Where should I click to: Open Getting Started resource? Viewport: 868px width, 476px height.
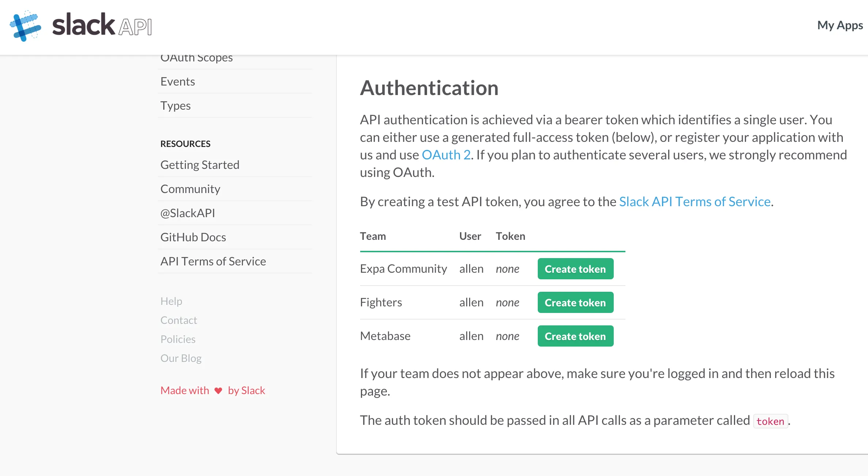pyautogui.click(x=200, y=165)
